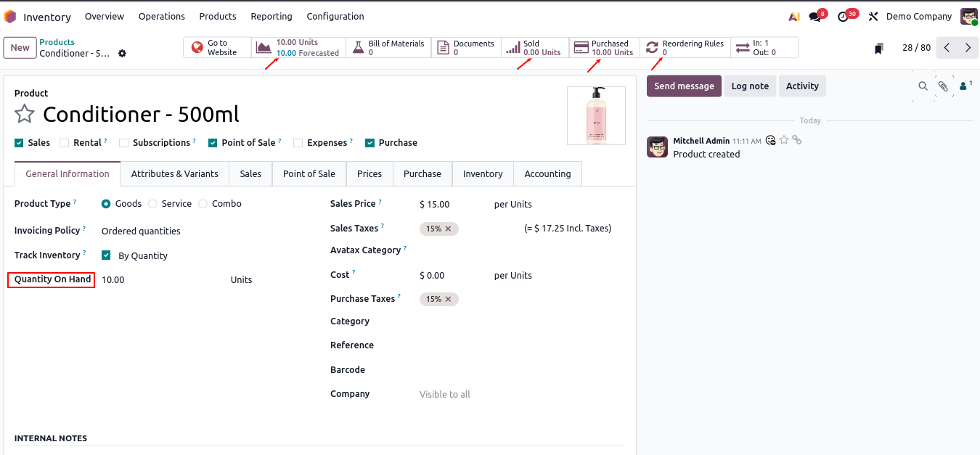980x455 pixels.
Task: Attach file using paperclip icon
Action: 943,86
